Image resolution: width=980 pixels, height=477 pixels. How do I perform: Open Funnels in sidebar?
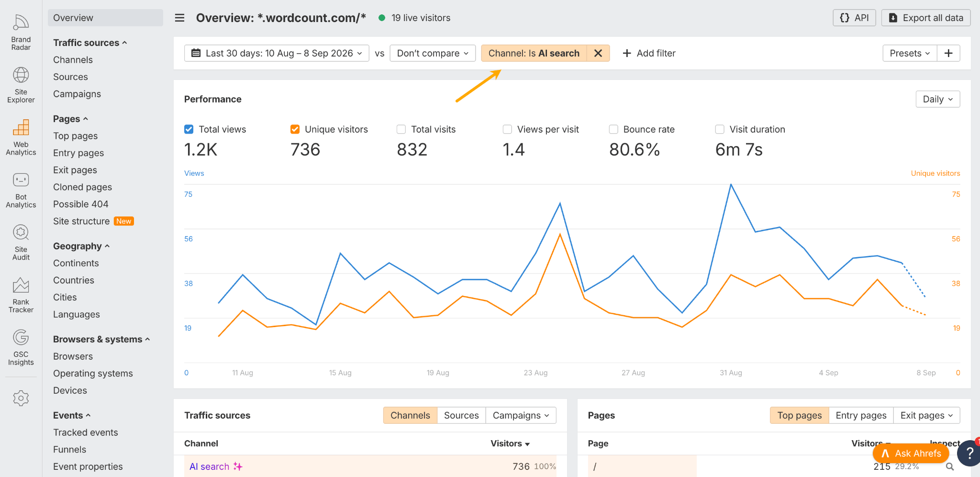(69, 449)
